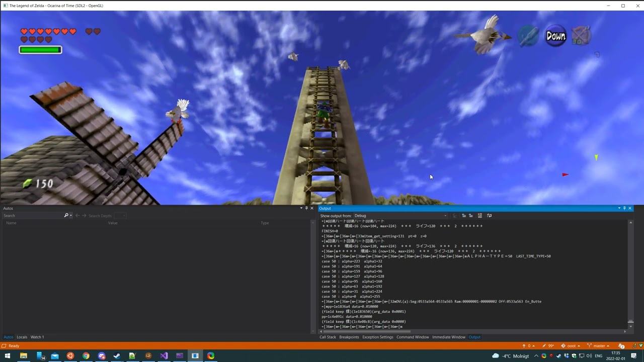
Task: Open the Call Stack tab
Action: [328, 337]
